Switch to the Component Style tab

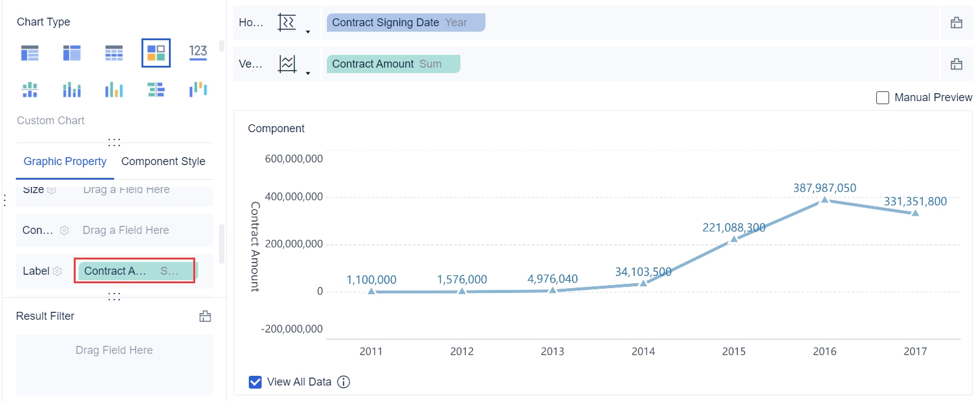[x=163, y=161]
